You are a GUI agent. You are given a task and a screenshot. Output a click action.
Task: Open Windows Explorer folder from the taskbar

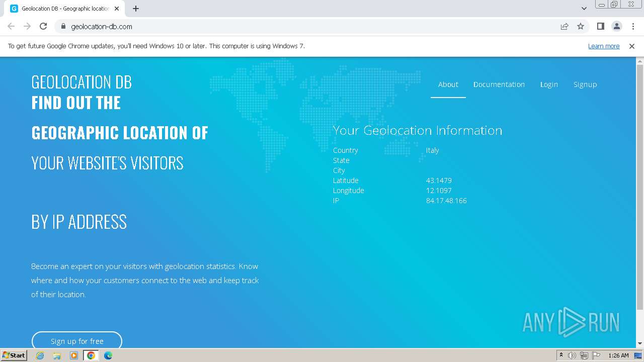57,355
